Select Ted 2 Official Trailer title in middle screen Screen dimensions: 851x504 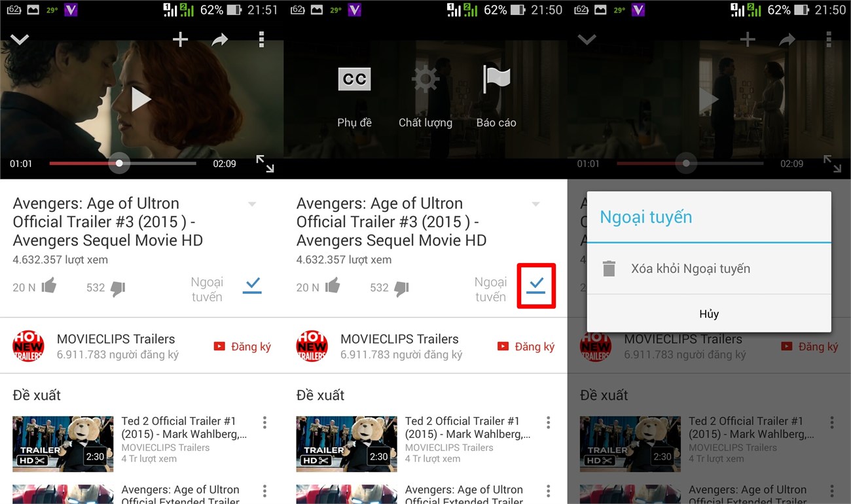(467, 427)
